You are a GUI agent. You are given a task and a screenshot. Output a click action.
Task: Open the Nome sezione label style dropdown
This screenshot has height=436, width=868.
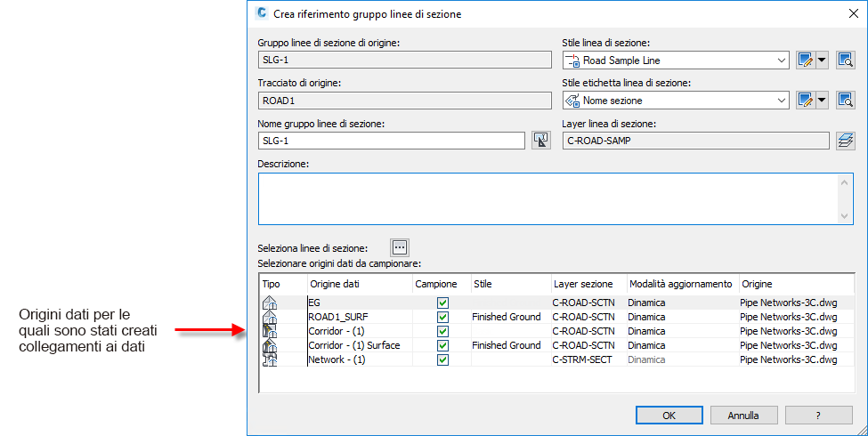click(x=781, y=101)
